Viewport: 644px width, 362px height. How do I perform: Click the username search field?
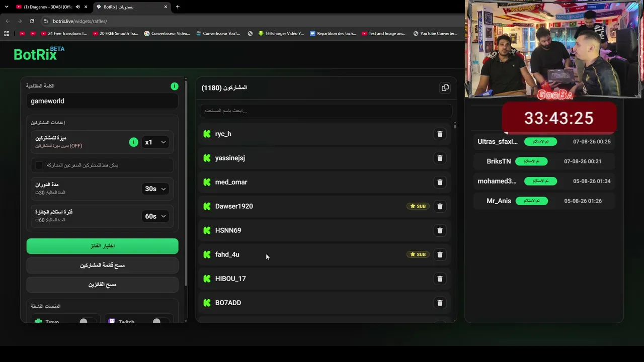click(x=326, y=111)
